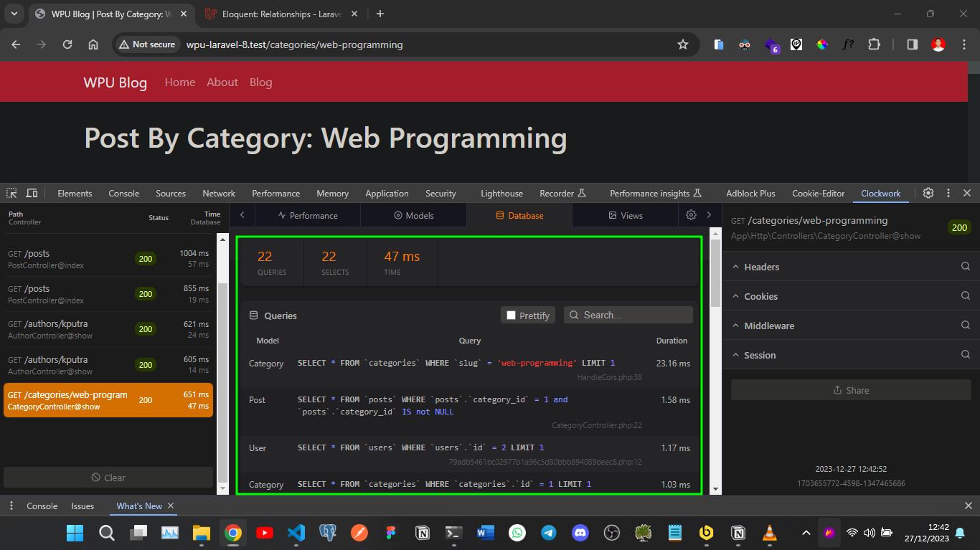Click the magnifier in the Queries search box
This screenshot has width=980, height=550.
point(573,315)
